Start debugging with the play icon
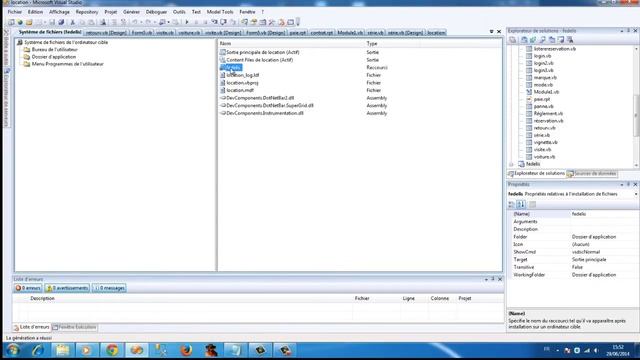 point(187,22)
